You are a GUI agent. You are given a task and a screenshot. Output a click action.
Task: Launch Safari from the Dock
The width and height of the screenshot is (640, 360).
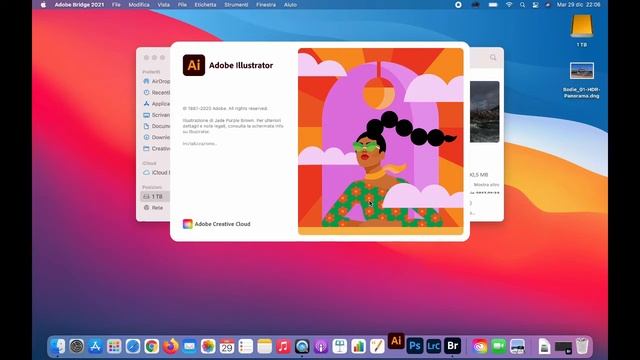[133, 347]
